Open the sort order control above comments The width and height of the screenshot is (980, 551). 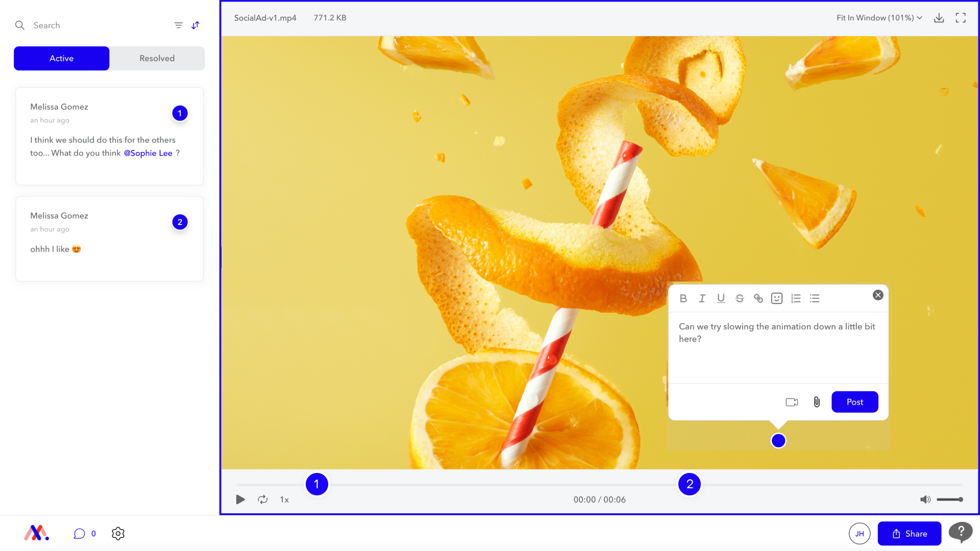point(195,25)
